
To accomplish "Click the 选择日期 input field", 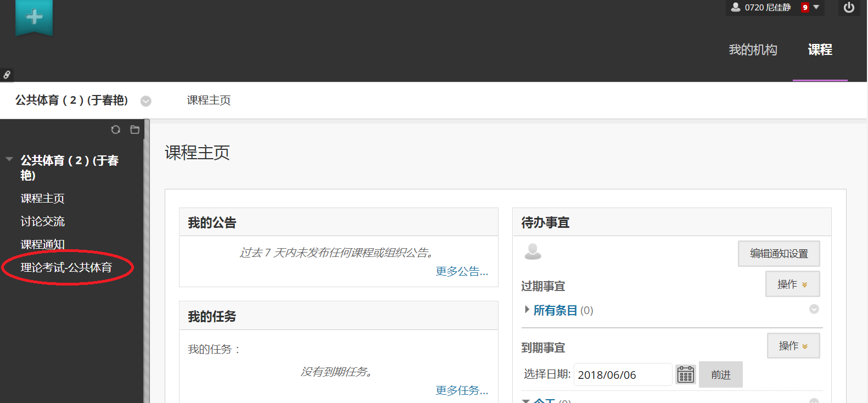I will pos(622,375).
